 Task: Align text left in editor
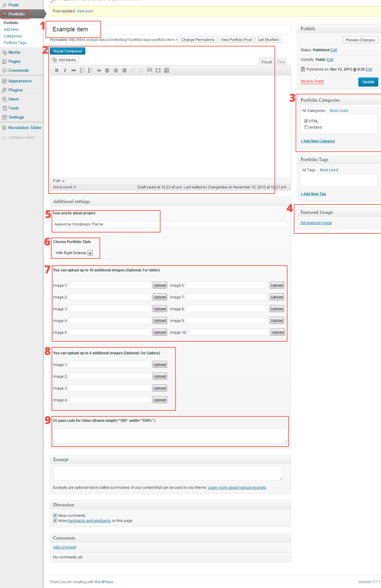107,70
